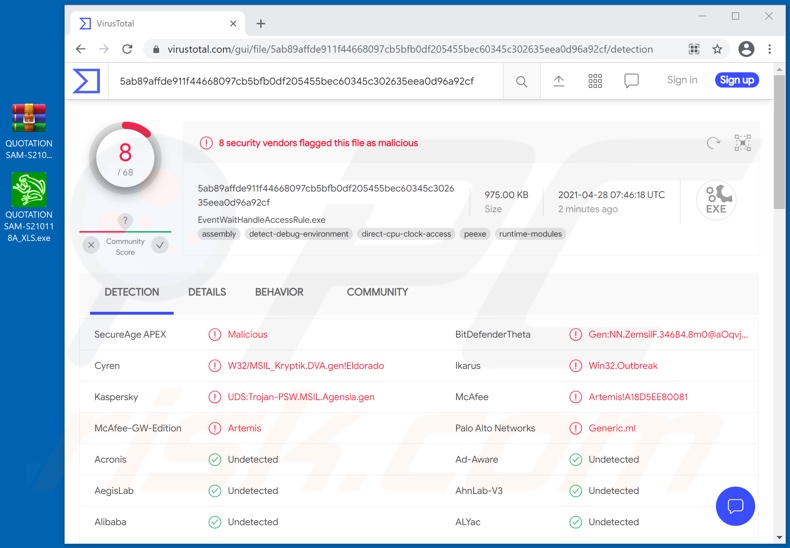790x548 pixels.
Task: Click the peexe tag
Action: 475,234
